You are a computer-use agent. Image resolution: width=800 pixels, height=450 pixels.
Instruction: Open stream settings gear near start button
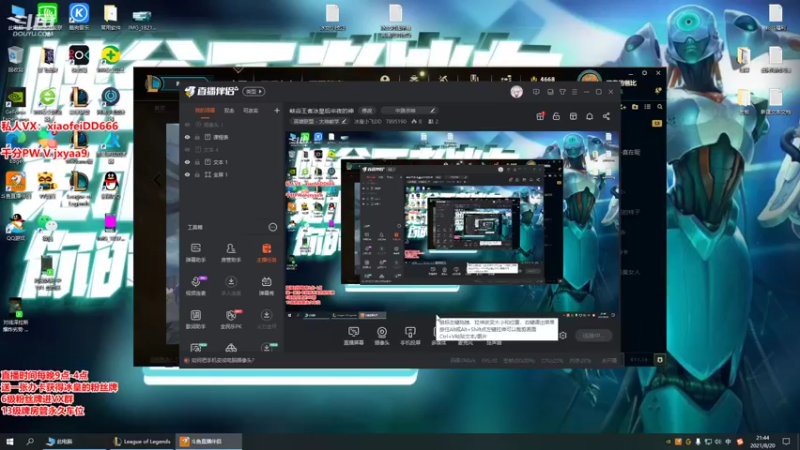(563, 335)
